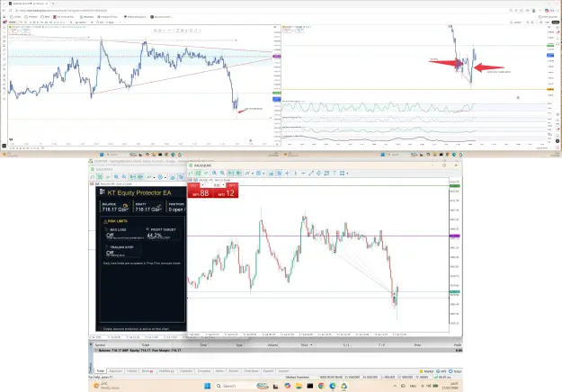Open Periods clock icon in front window

[x=258, y=173]
